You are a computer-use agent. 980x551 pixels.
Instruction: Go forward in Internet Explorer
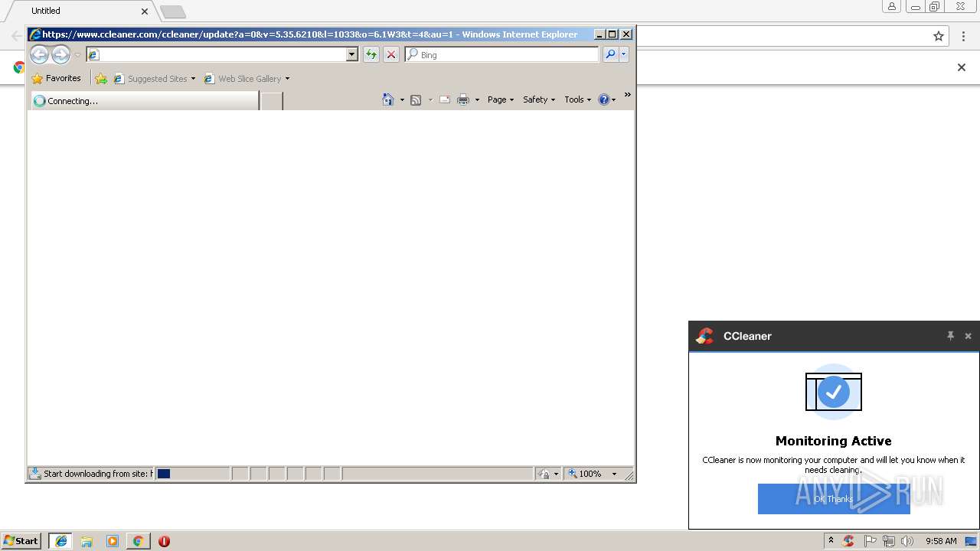60,54
